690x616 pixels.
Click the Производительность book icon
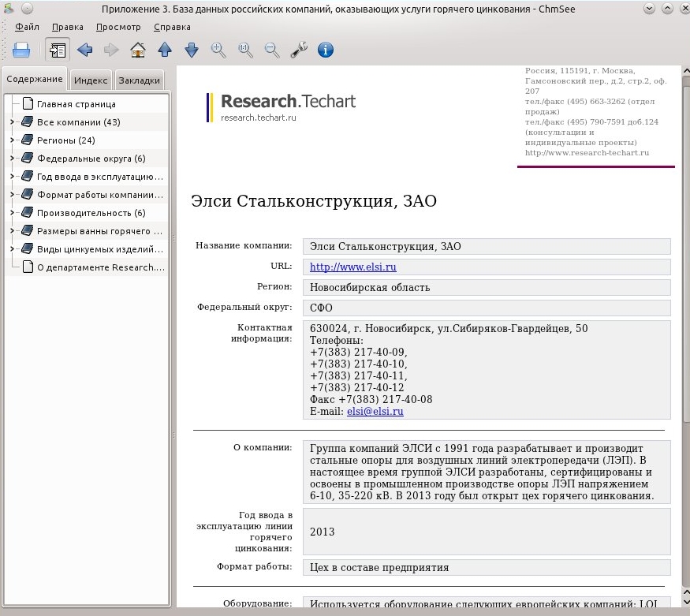tap(28, 212)
